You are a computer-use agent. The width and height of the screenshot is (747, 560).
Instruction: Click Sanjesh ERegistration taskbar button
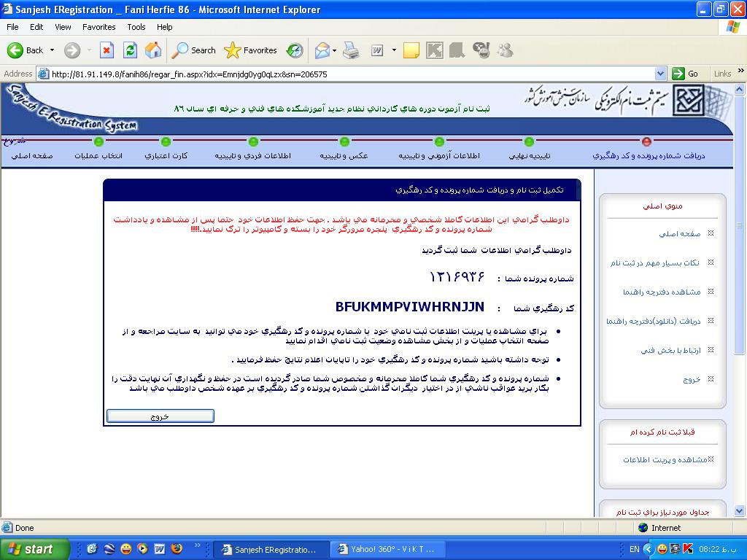(271, 549)
